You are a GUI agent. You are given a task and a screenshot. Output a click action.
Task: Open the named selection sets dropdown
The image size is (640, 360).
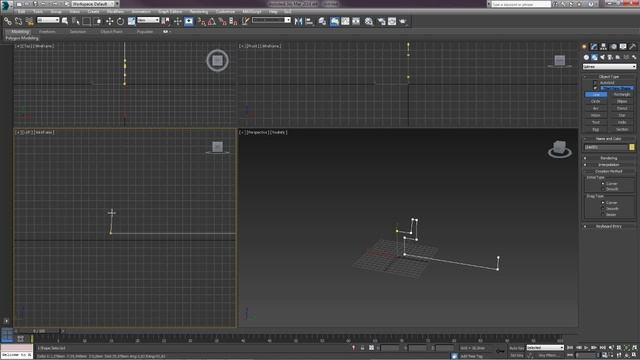point(271,20)
